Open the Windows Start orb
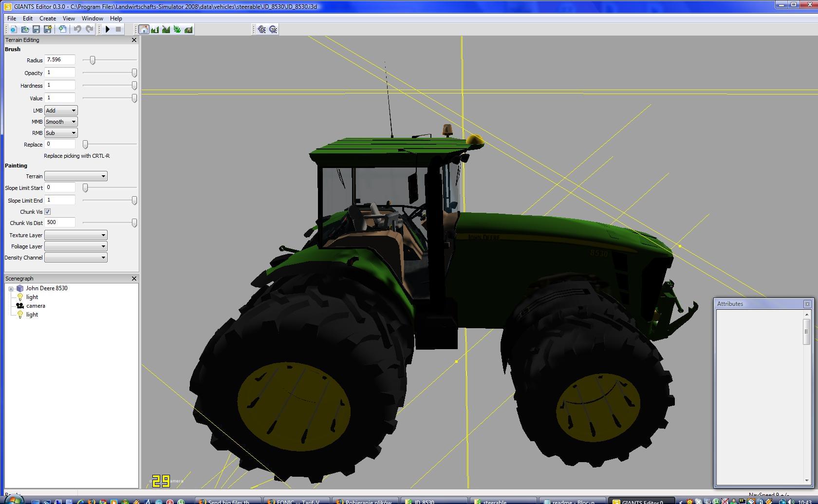Screen dimensions: 818x504 click(14, 500)
